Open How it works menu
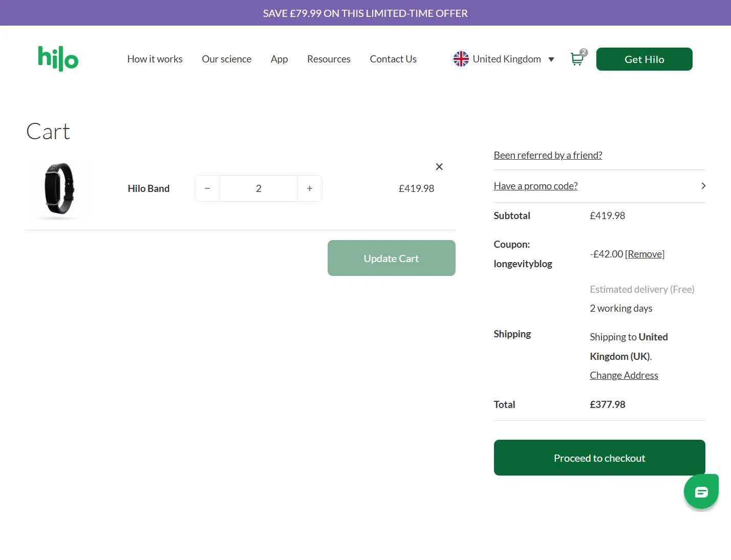Viewport: 731px width, 560px height. click(x=155, y=59)
